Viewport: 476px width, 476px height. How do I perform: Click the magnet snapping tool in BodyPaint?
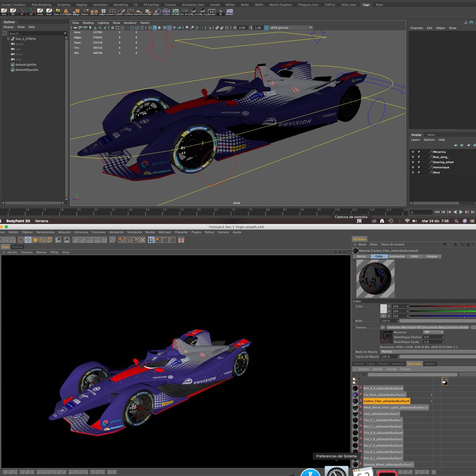pos(50,240)
